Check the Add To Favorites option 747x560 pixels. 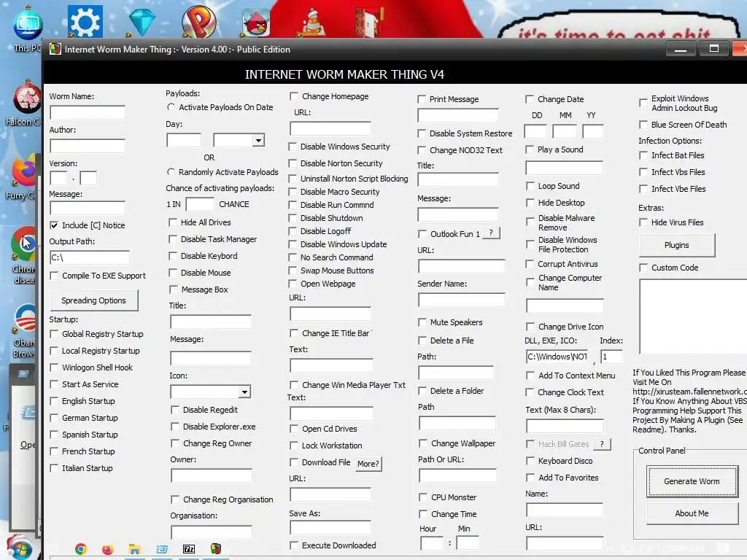tap(530, 478)
